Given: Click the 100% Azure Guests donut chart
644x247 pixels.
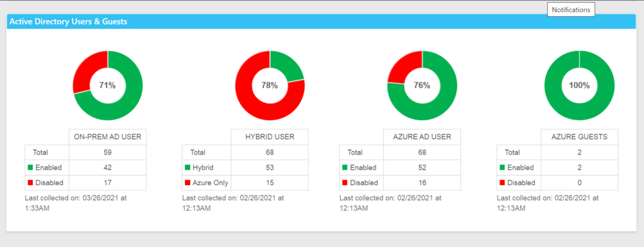Looking at the screenshot, I should [579, 86].
